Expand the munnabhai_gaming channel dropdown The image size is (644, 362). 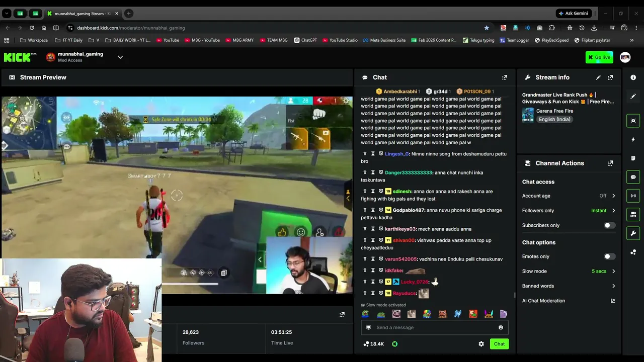click(120, 57)
